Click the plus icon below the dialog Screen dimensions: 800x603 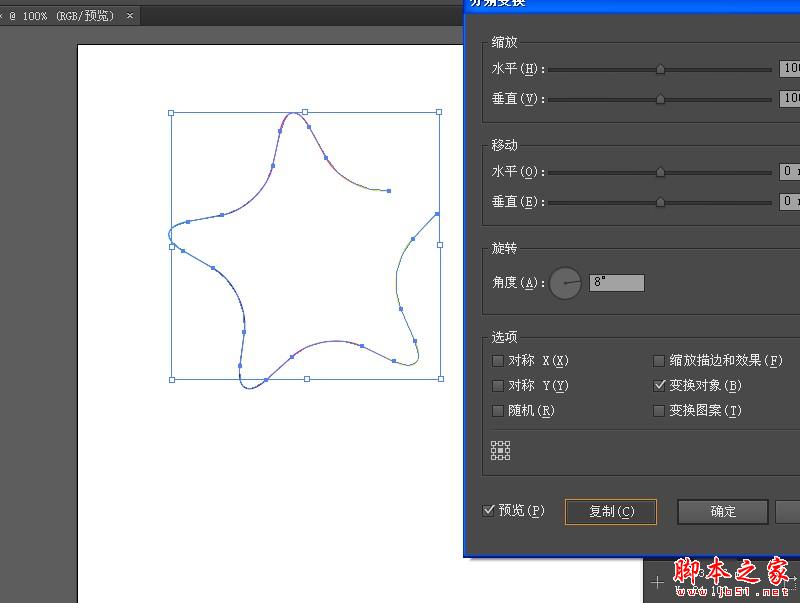point(657,582)
